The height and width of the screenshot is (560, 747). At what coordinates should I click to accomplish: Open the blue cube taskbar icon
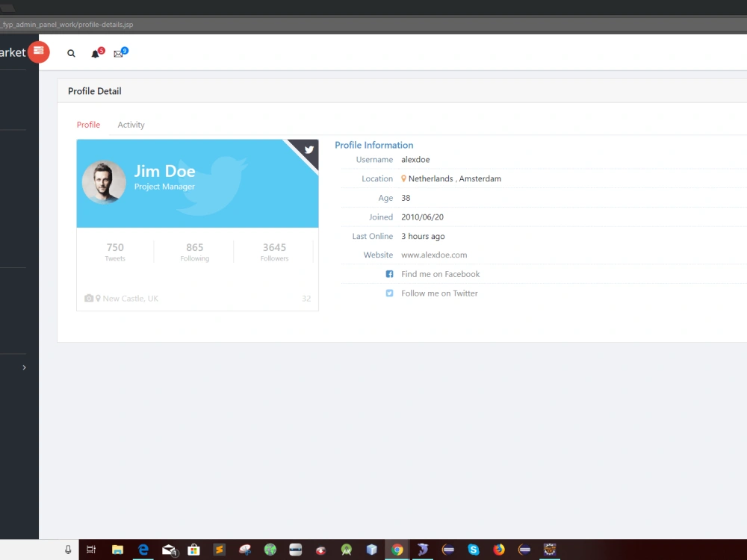tap(371, 550)
